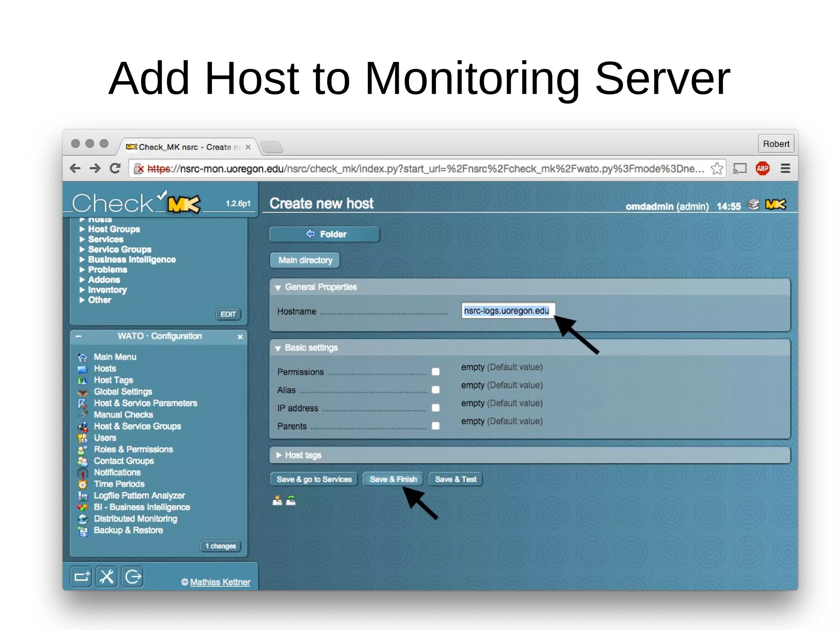Enable the Parents checkbox
The image size is (840, 630).
click(x=436, y=426)
